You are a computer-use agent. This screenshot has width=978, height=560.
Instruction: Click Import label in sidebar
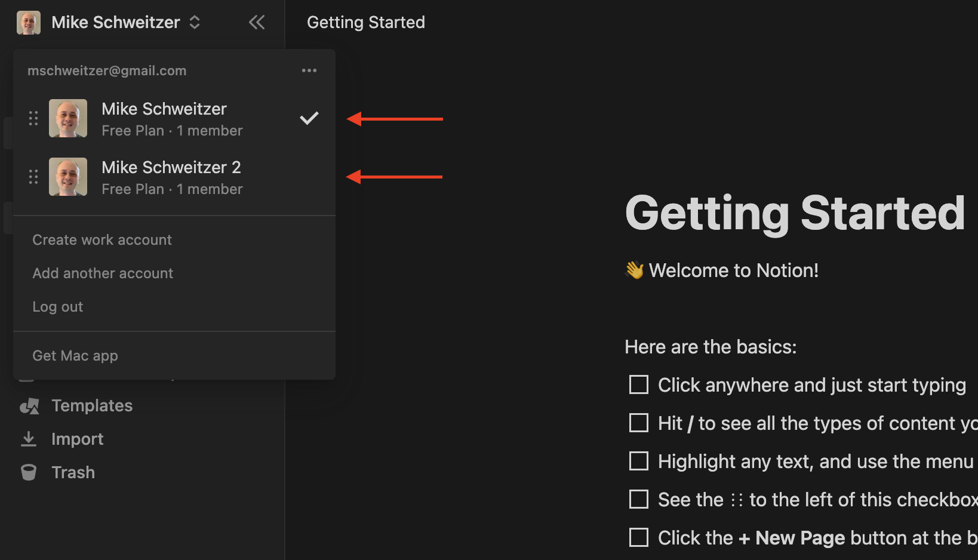pyautogui.click(x=78, y=439)
